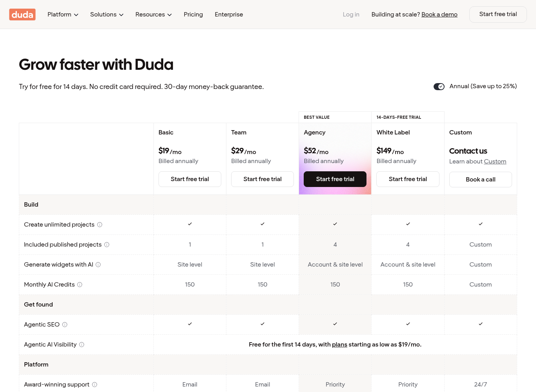
Task: Open the Pricing page
Action: pos(193,15)
